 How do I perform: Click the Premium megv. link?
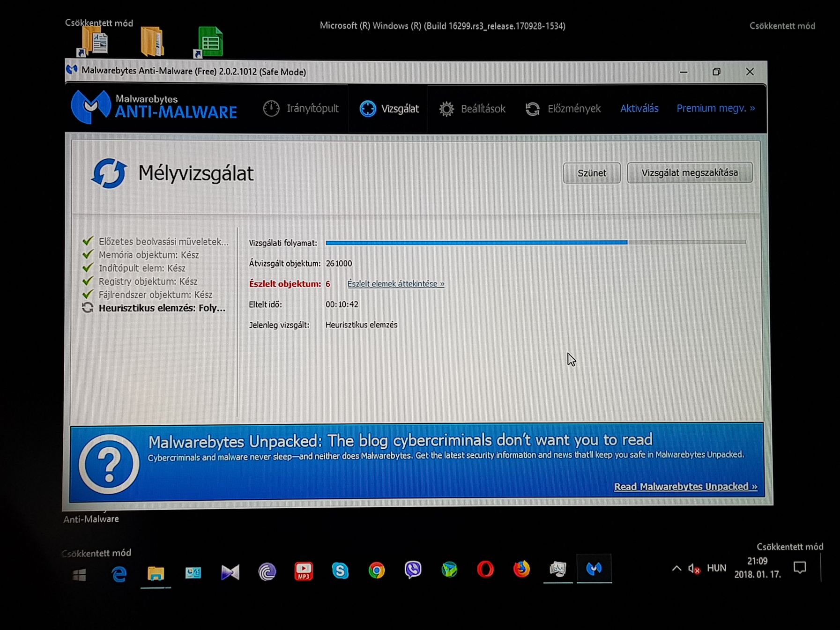[x=715, y=108]
